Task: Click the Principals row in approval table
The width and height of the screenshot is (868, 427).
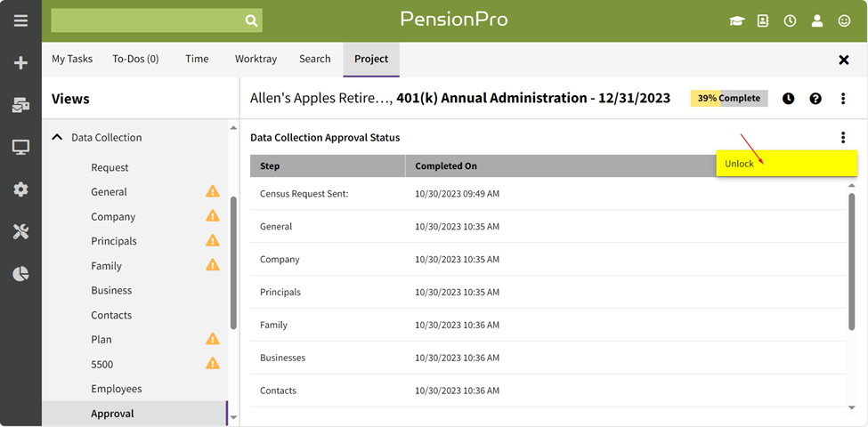Action: click(548, 292)
